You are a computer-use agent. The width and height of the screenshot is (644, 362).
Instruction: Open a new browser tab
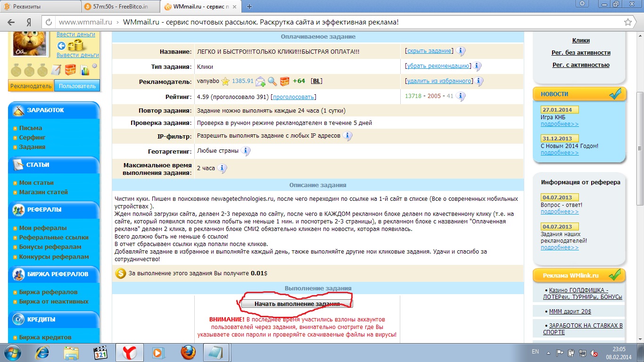249,6
